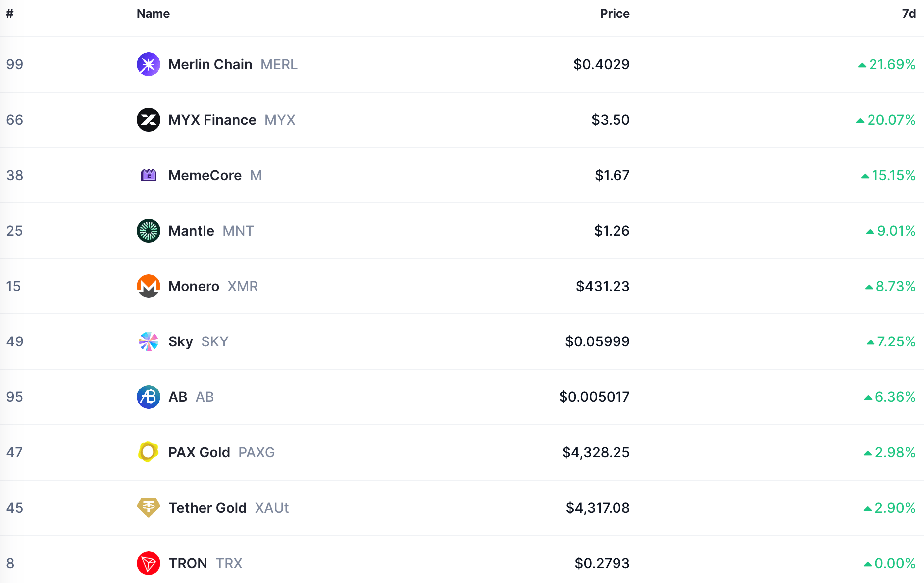Open the Tether Gold coin link
924x583 pixels.
(x=207, y=508)
